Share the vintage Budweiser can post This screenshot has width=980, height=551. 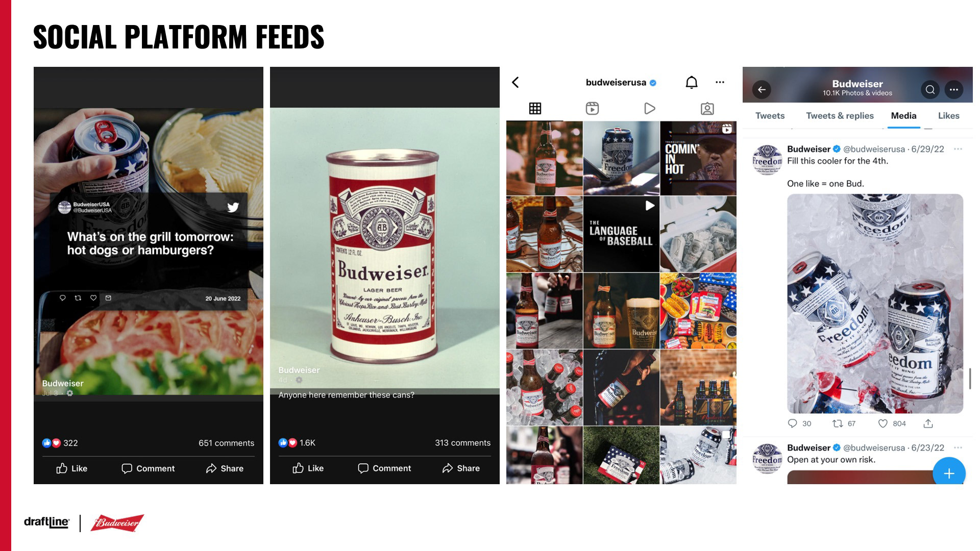461,468
